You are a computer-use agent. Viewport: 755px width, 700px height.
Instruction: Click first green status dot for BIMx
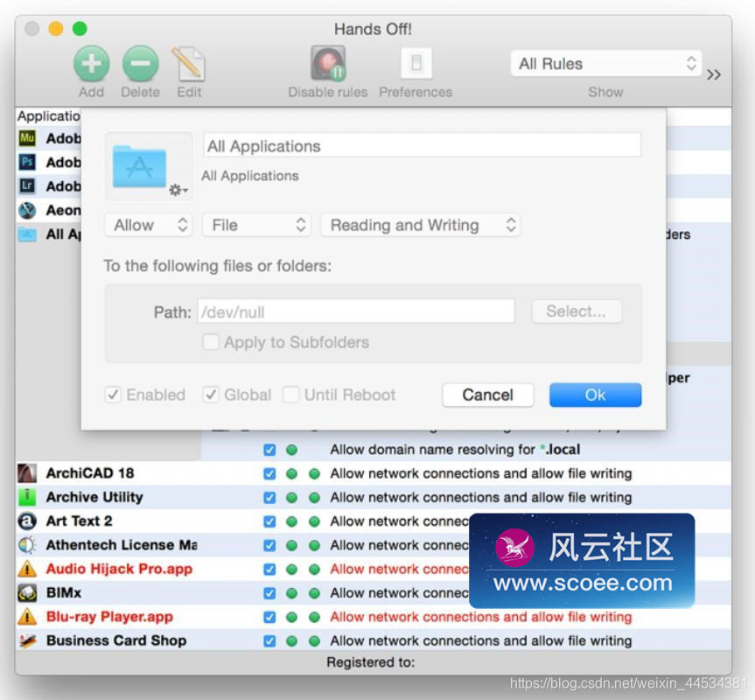291,593
